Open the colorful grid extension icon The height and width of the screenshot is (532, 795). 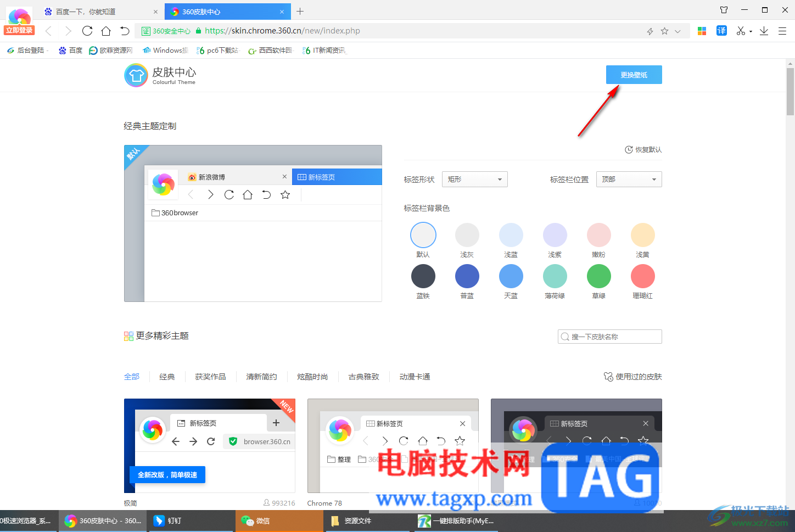[x=702, y=31]
